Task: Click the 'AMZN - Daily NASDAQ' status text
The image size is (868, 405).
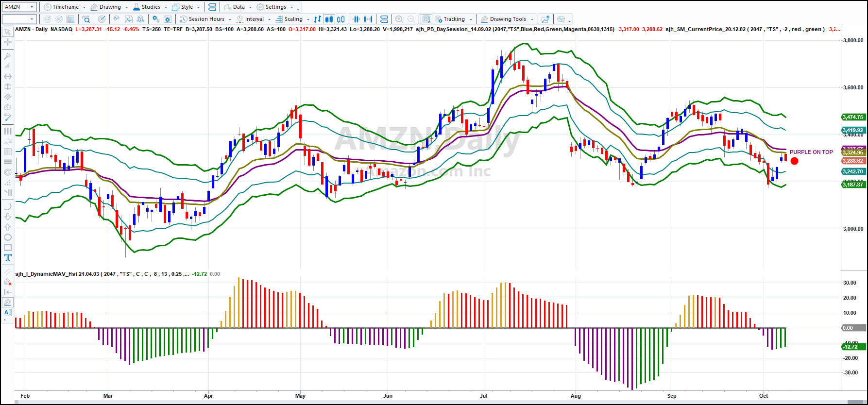Action: [x=44, y=29]
